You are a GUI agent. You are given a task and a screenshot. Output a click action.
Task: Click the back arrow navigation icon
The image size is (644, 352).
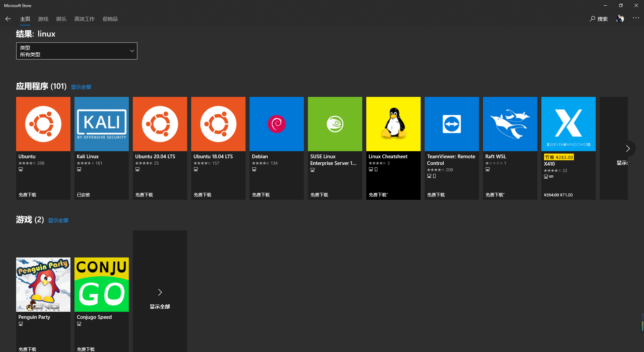8,19
